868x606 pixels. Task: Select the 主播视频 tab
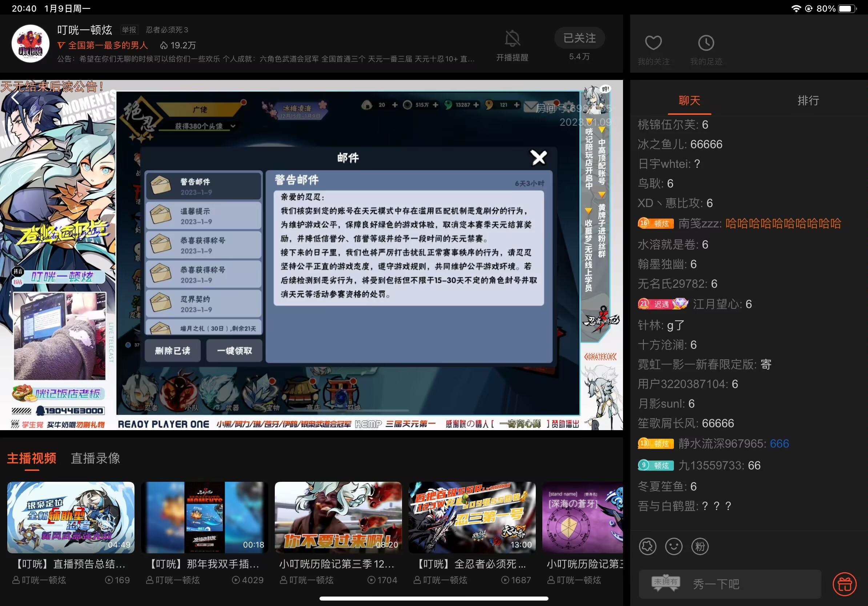click(x=32, y=458)
